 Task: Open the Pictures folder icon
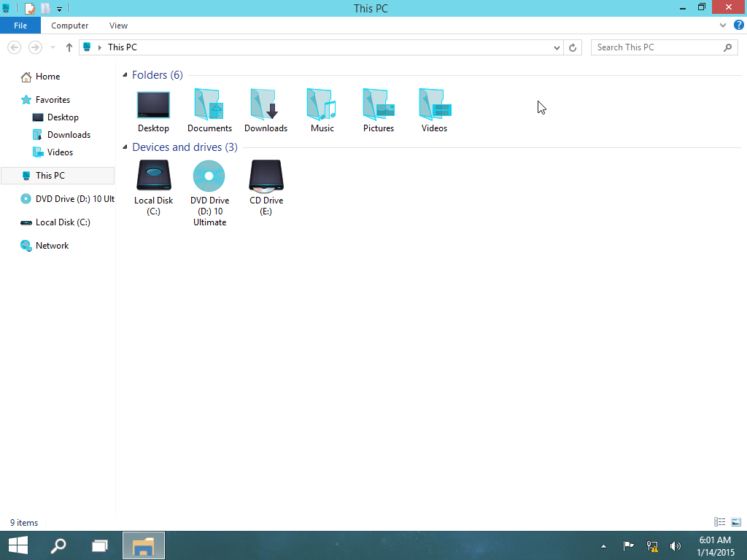(x=379, y=104)
